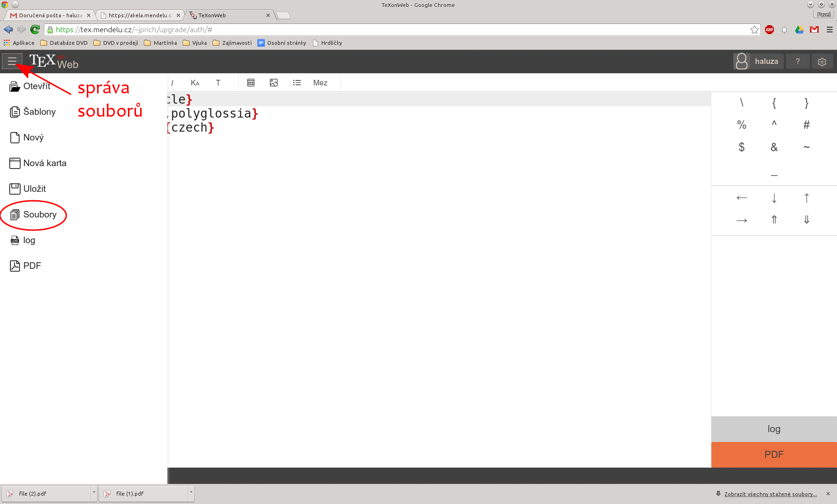Click Zobrazit všechny stažené soubory link
837x504 pixels.
coord(771,494)
